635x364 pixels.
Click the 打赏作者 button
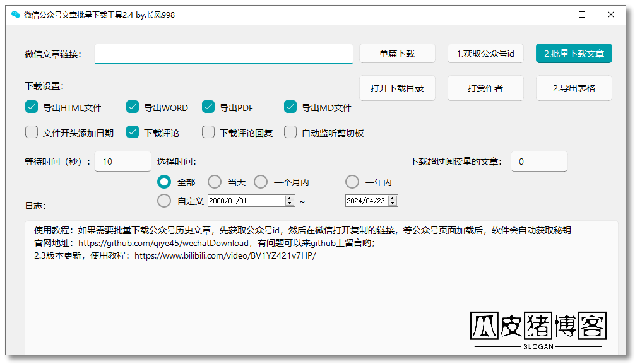[485, 88]
